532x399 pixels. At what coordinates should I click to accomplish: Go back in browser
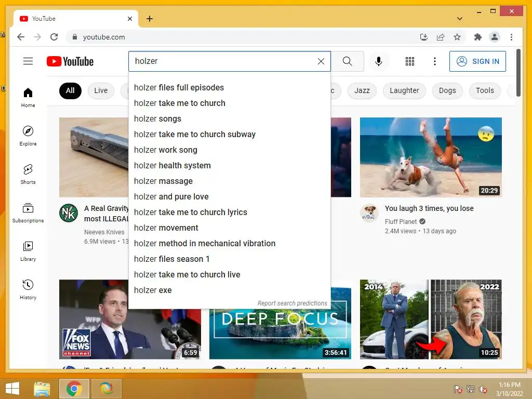click(x=21, y=37)
